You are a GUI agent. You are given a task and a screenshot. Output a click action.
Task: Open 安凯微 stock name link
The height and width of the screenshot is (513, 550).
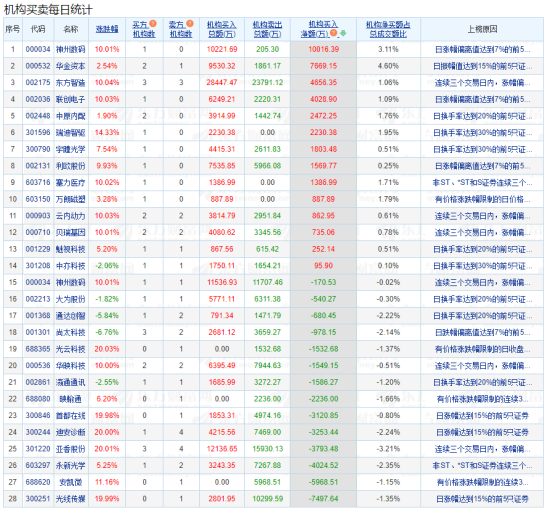71,482
